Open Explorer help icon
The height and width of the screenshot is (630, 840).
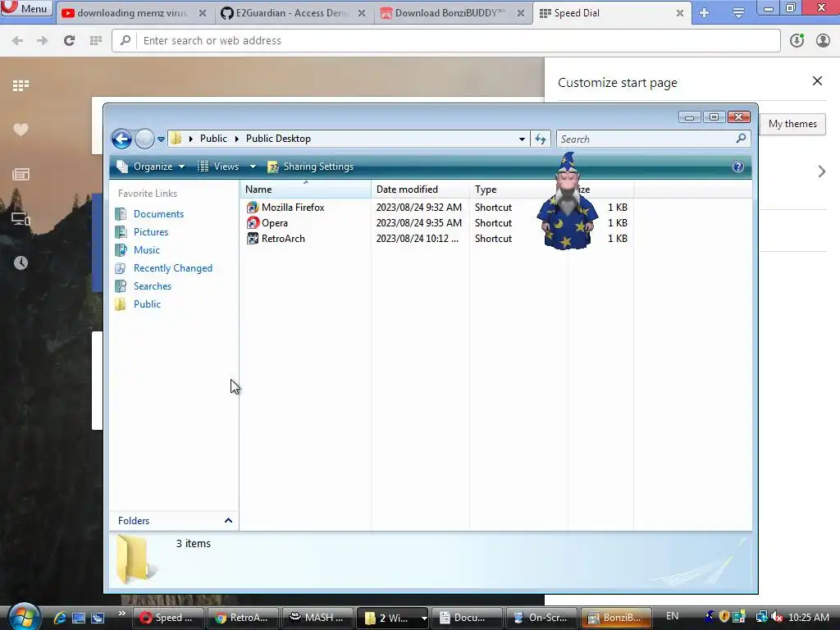(x=737, y=167)
